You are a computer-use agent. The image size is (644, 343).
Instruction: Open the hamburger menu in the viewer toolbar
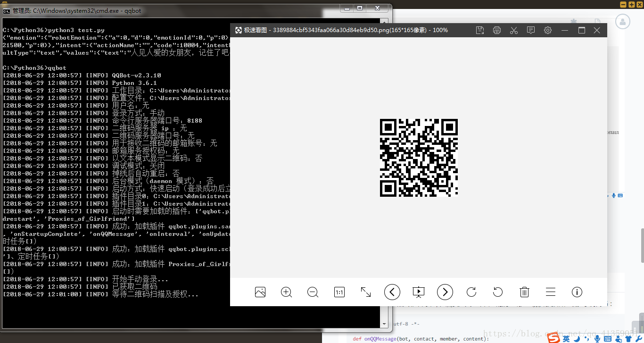(551, 292)
